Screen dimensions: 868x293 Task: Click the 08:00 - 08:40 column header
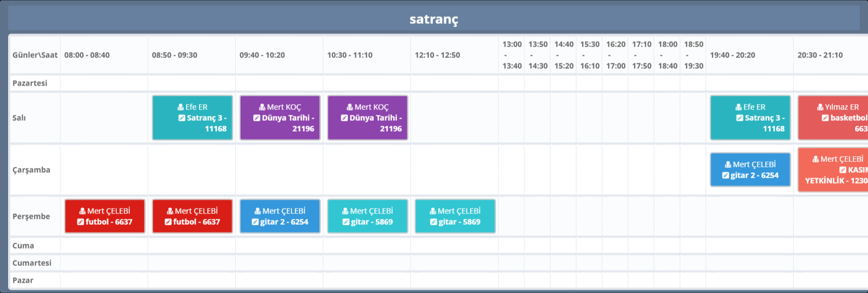(87, 55)
